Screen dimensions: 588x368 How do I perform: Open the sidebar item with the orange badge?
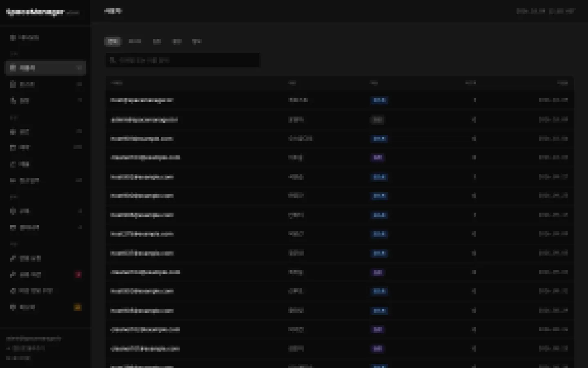coord(45,307)
